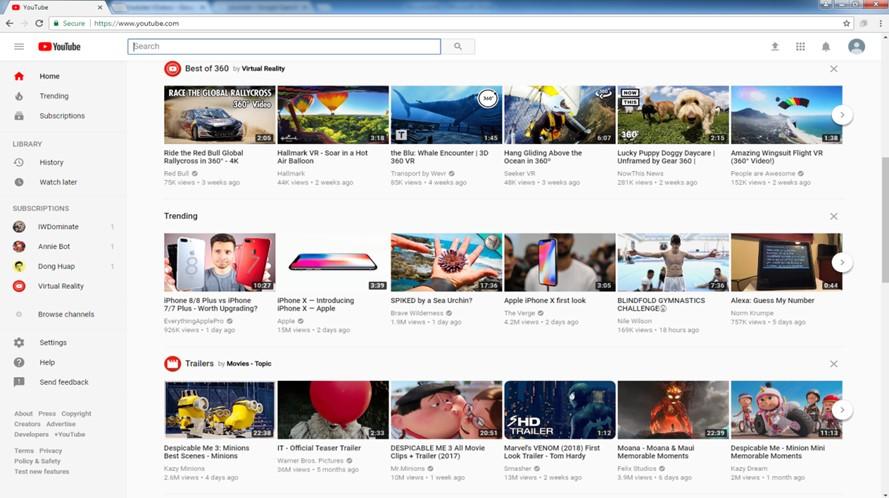Play SPIKED by a Sea Urchin thumbnail

446,262
